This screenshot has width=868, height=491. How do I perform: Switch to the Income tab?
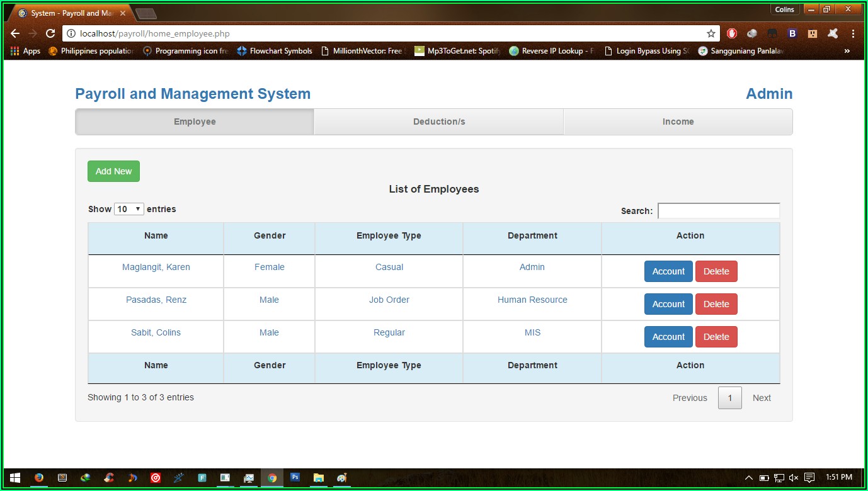(x=678, y=121)
